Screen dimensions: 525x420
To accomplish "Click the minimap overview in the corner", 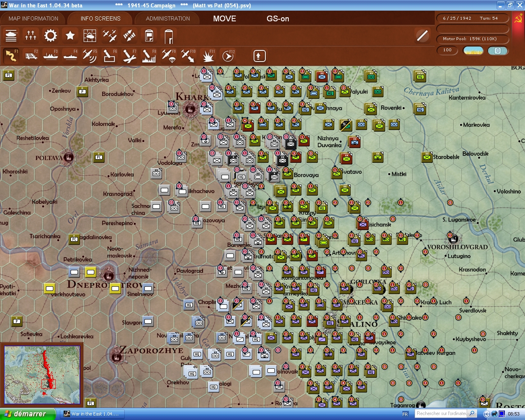I will [42, 375].
